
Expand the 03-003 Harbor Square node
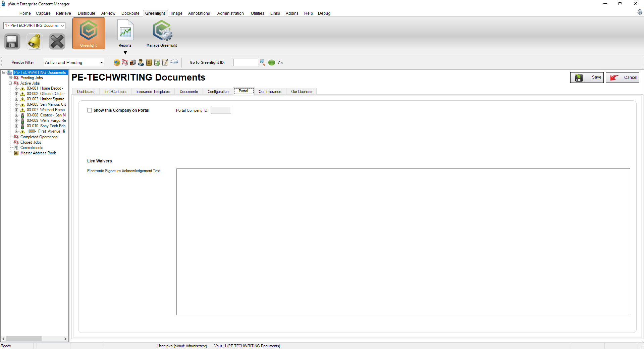[16, 99]
